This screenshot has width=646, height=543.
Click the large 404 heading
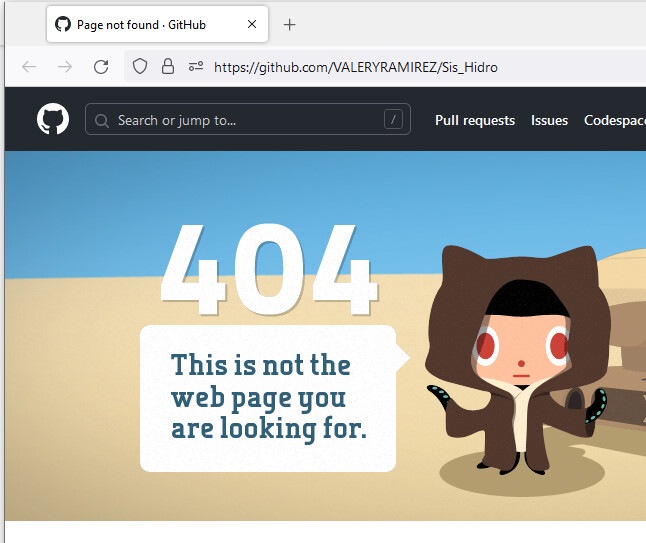269,270
